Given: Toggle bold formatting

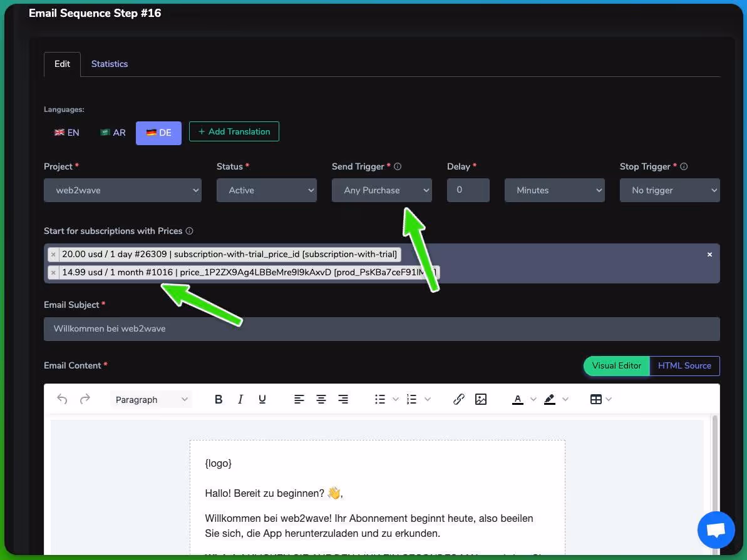Looking at the screenshot, I should click(x=219, y=399).
